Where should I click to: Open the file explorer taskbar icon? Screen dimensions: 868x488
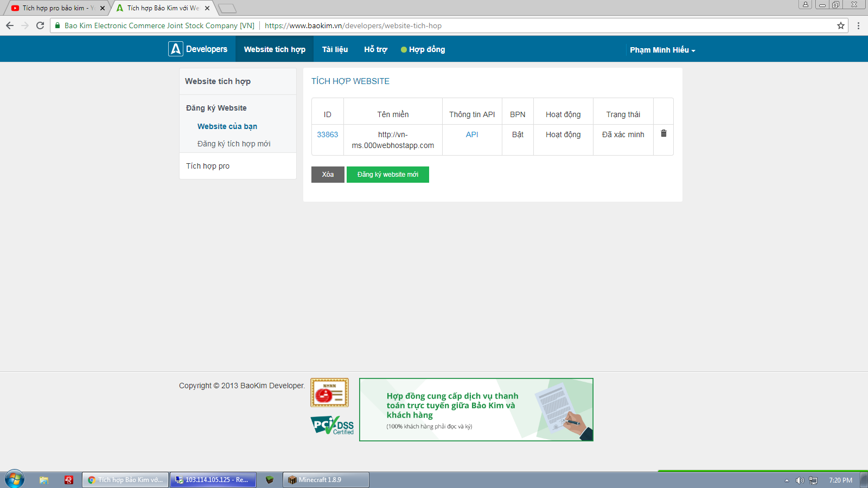(x=44, y=480)
